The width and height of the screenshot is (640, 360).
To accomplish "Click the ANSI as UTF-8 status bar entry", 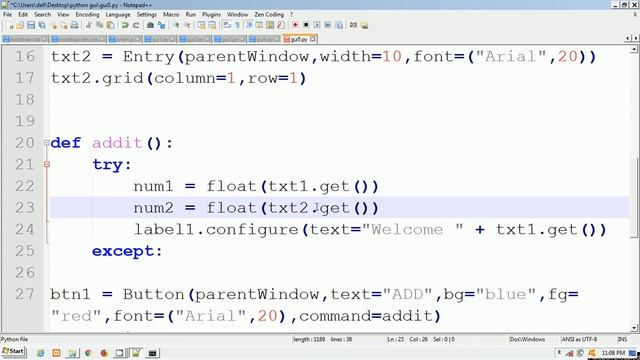I will (x=579, y=339).
